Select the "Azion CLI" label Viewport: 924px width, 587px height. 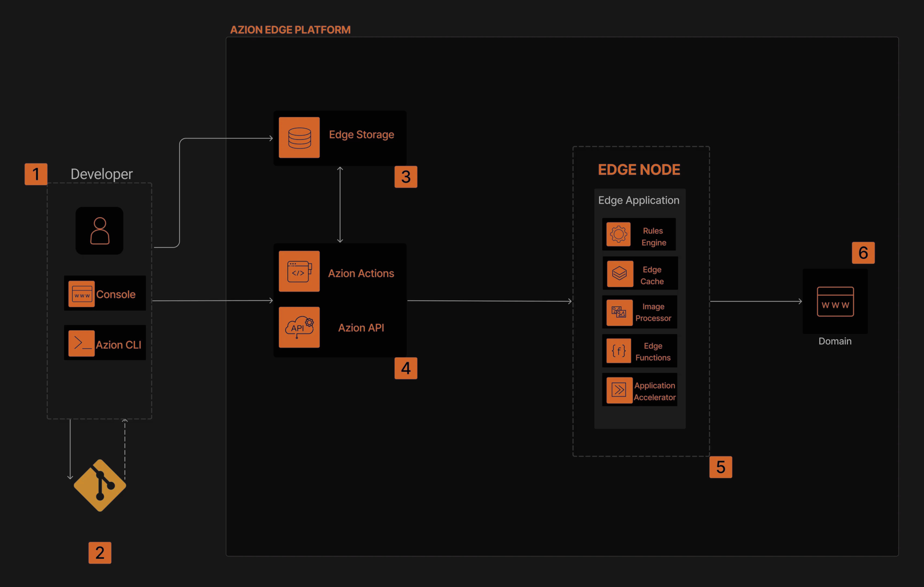pos(118,345)
